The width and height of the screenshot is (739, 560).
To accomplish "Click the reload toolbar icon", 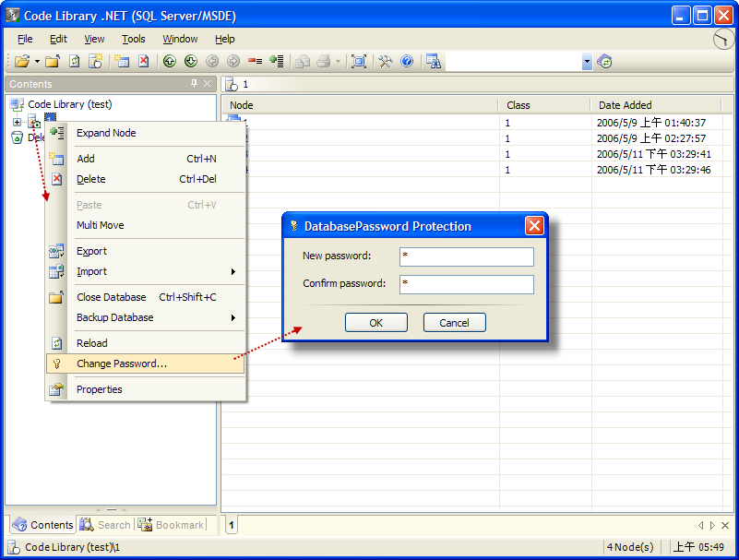I will coord(75,61).
